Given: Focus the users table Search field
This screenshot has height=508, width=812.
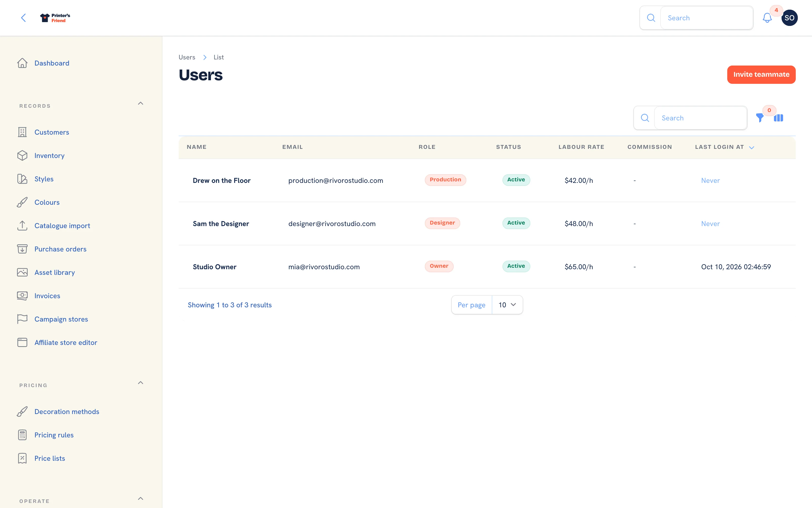Looking at the screenshot, I should click(x=700, y=118).
